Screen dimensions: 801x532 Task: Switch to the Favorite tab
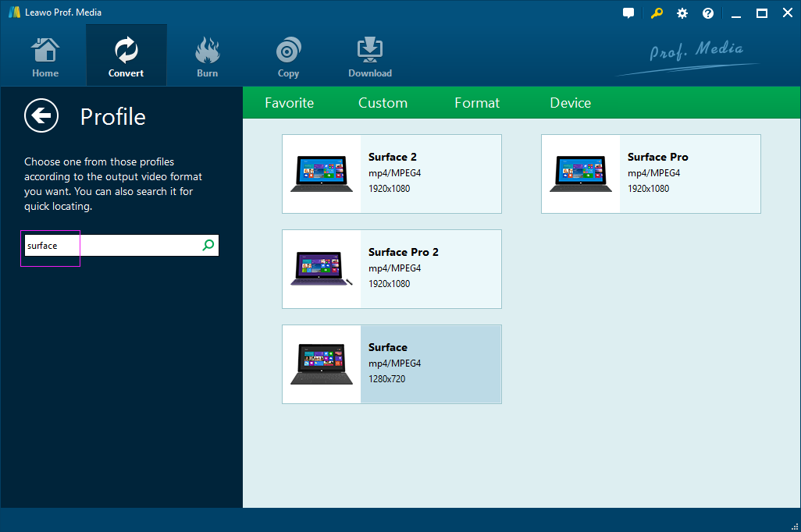pyautogui.click(x=289, y=103)
